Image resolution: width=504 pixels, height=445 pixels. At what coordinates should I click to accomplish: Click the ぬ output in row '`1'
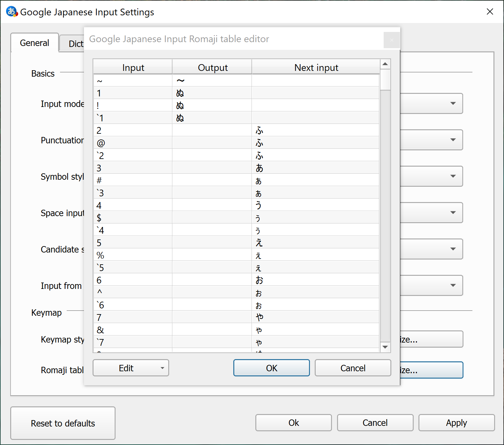coord(212,118)
